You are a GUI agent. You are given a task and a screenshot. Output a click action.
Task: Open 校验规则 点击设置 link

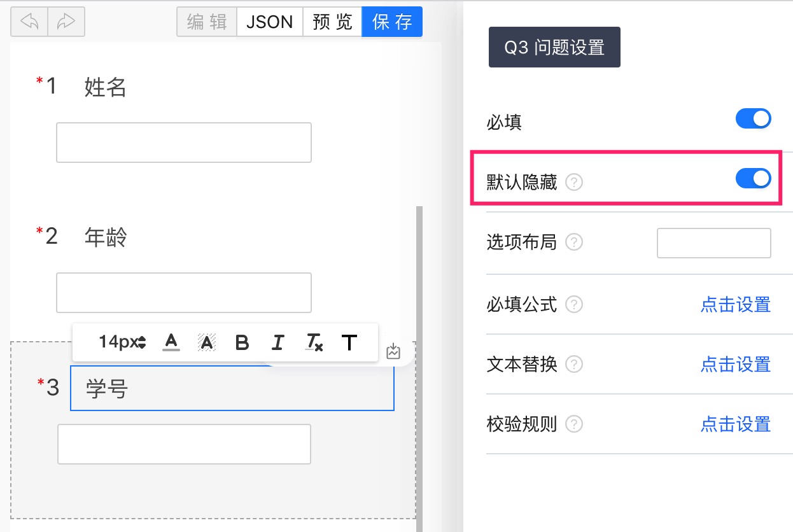coord(736,424)
